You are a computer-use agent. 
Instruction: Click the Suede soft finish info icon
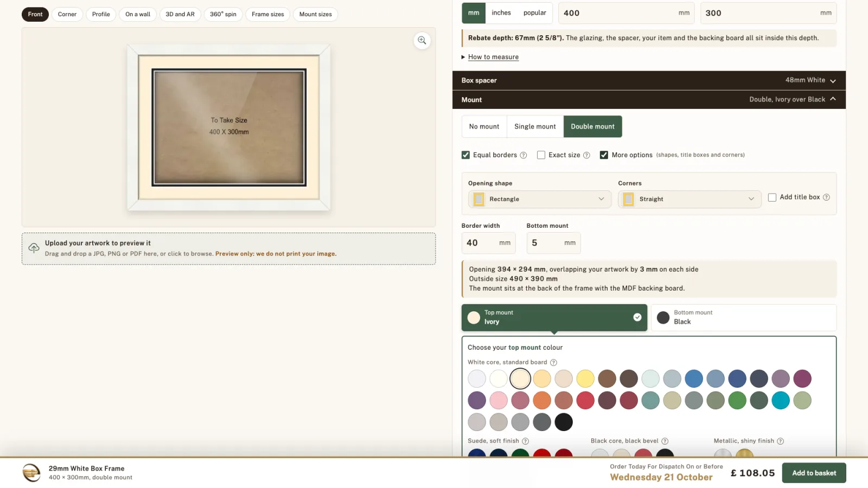coord(525,441)
